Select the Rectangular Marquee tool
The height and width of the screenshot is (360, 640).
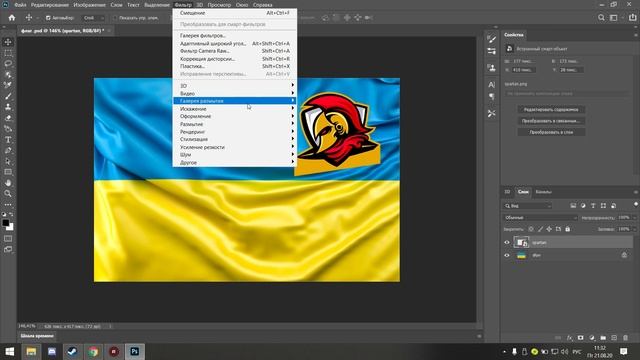coord(8,53)
